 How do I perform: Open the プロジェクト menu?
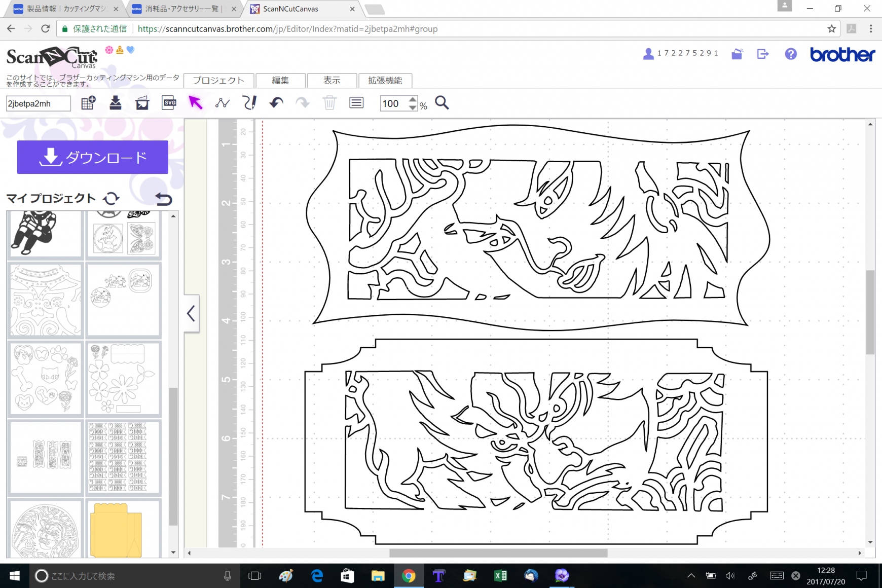218,81
